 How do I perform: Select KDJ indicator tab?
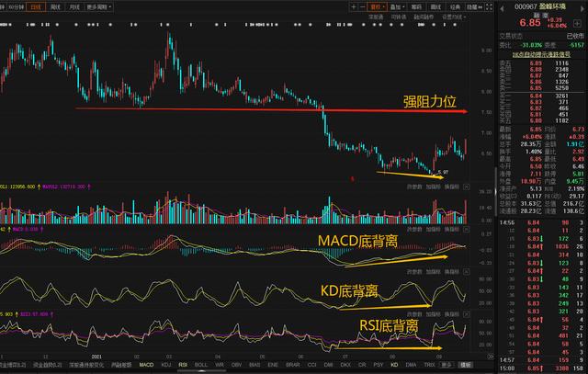pos(165,365)
